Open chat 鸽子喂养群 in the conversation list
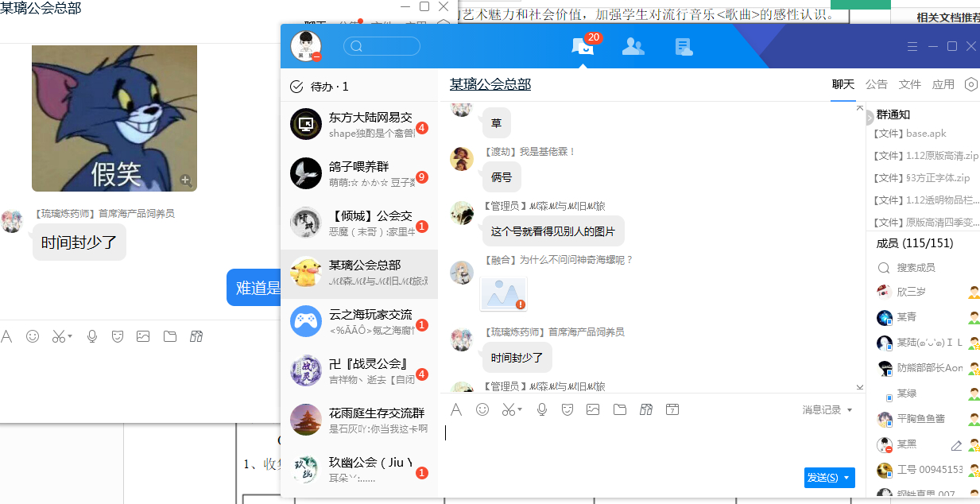Screen dimensions: 980x504 click(x=359, y=173)
